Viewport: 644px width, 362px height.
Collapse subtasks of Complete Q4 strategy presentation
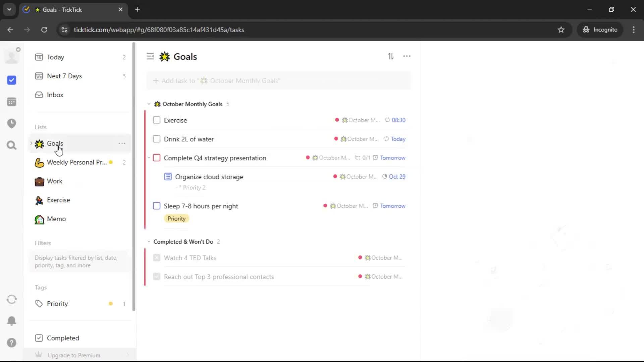tap(149, 158)
